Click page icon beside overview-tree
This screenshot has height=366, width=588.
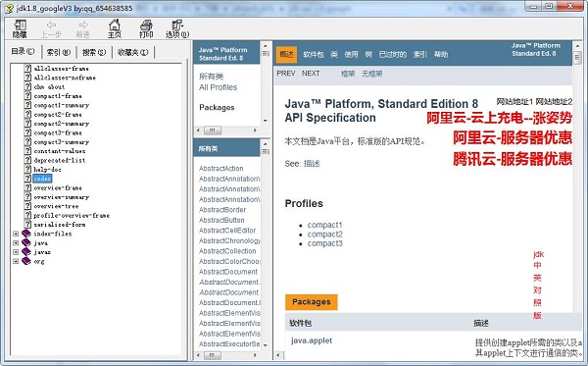tap(27, 206)
